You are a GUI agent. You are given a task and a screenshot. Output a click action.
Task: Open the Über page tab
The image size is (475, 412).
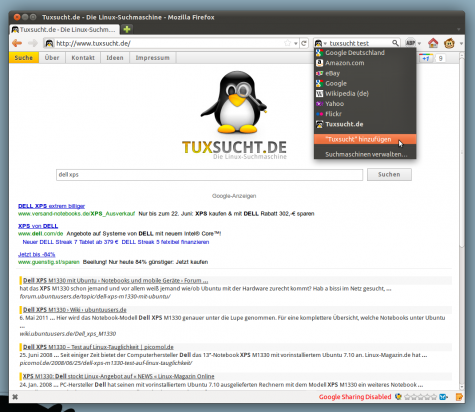pos(52,58)
